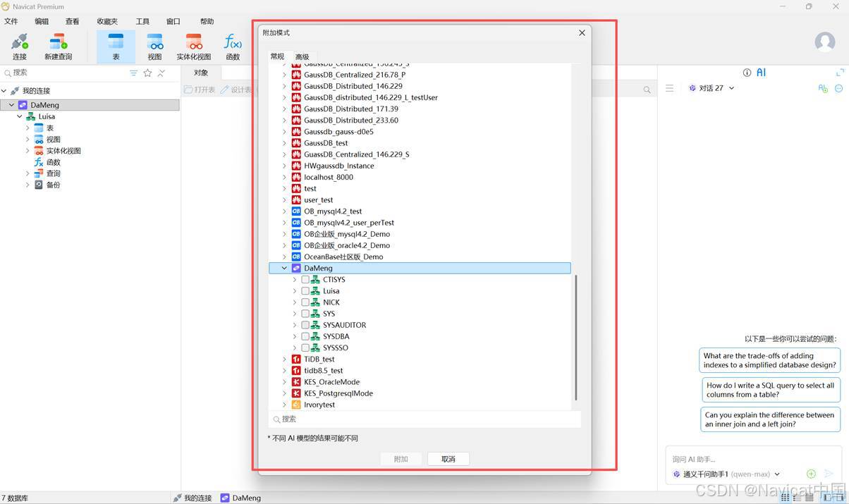
Task: Check the NICK schema checkbox
Action: click(x=305, y=302)
